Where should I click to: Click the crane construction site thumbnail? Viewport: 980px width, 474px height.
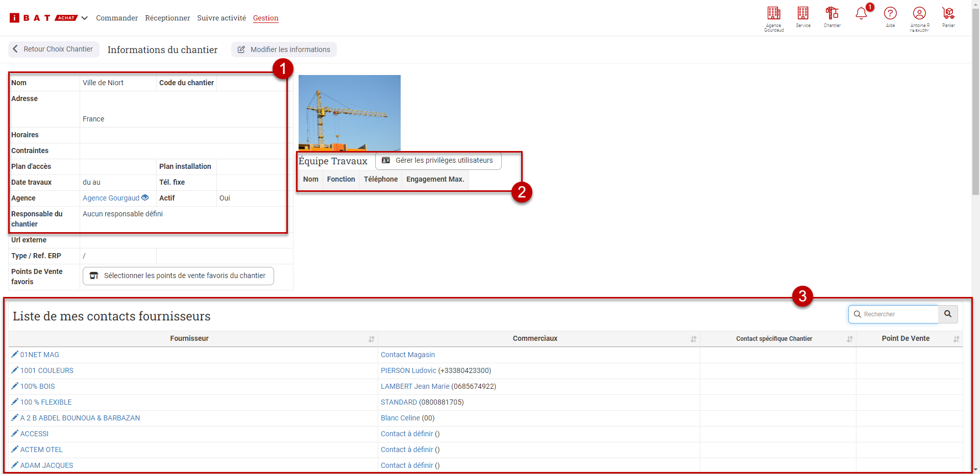click(x=350, y=113)
